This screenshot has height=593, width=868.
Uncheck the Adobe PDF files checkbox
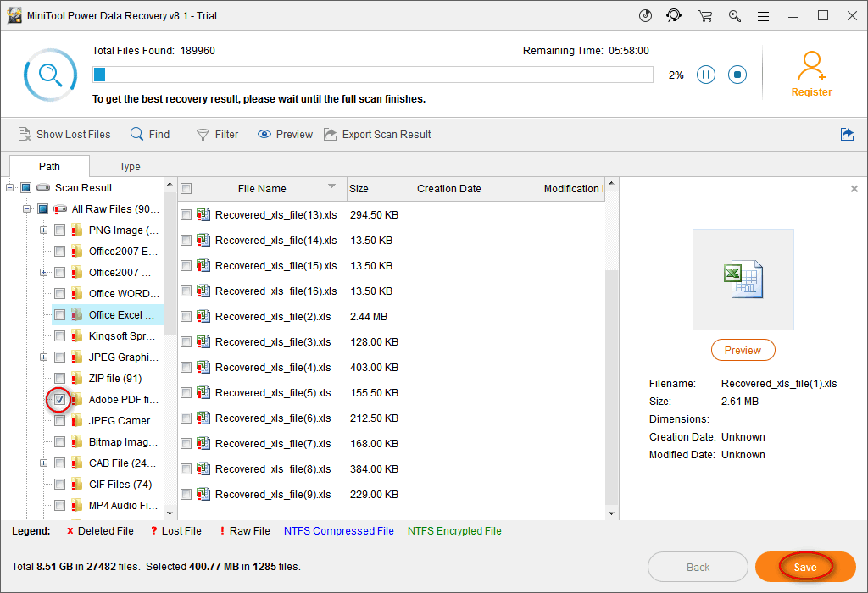tap(59, 399)
